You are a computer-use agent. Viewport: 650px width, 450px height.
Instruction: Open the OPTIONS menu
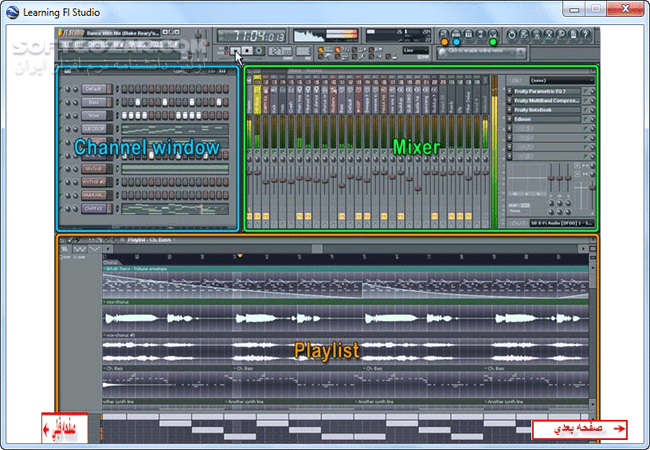[137, 44]
